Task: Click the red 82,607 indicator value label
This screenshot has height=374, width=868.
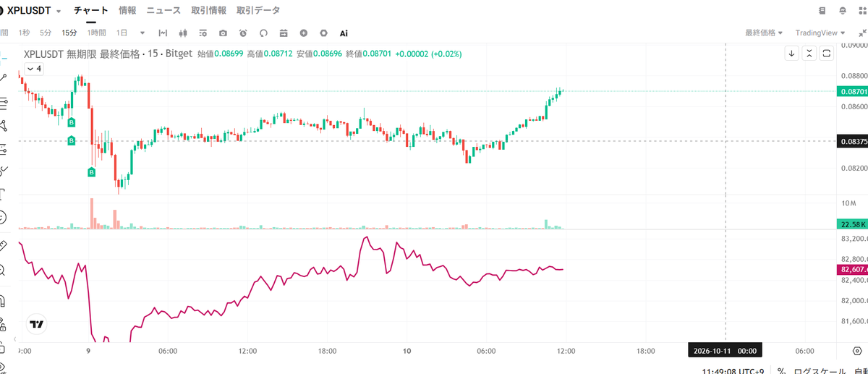Action: click(x=851, y=270)
